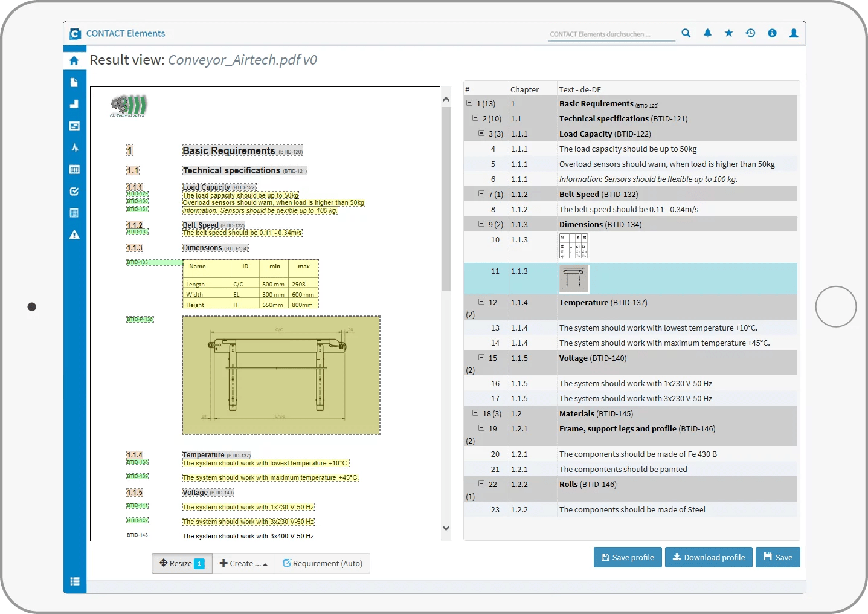Viewport: 868px width, 614px height.
Task: Collapse row 1 Basic Requirements
Action: point(469,103)
